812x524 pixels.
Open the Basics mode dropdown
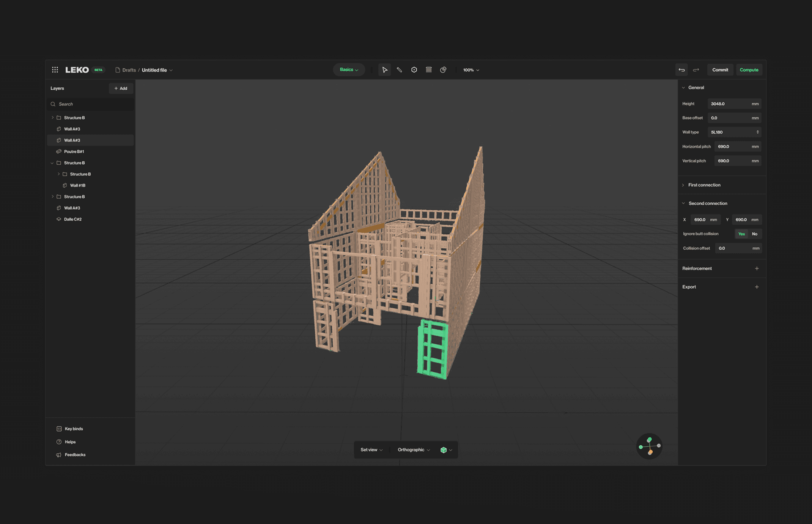pos(349,70)
